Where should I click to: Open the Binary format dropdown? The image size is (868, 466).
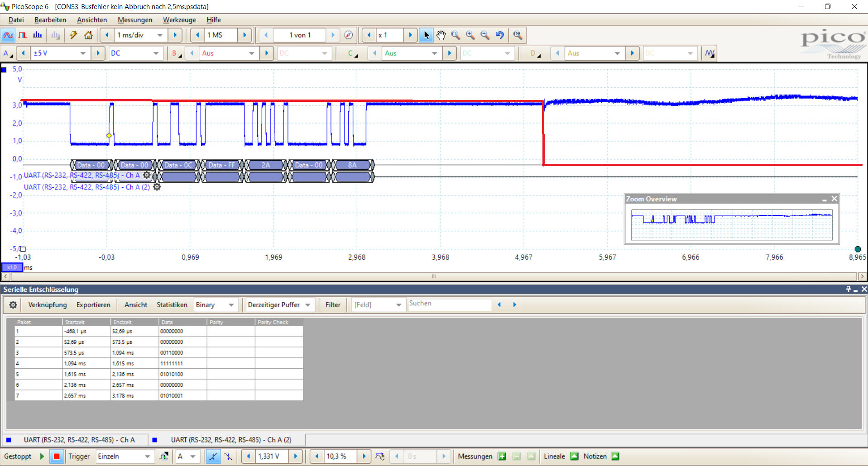pos(216,304)
